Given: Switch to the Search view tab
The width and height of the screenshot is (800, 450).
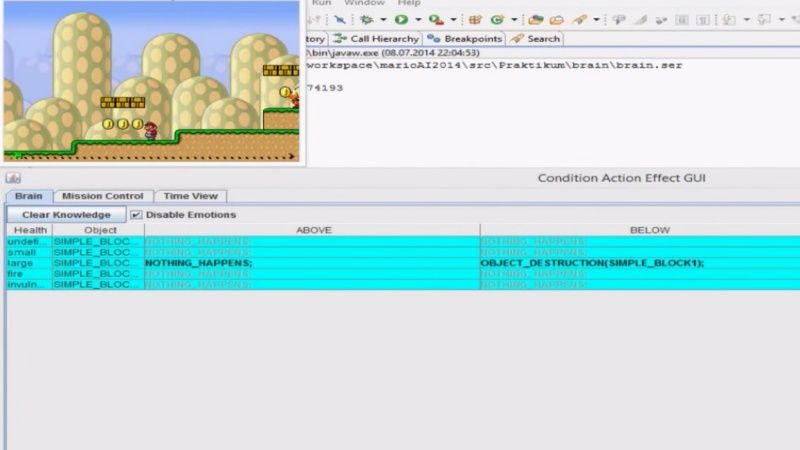Looking at the screenshot, I should (535, 39).
